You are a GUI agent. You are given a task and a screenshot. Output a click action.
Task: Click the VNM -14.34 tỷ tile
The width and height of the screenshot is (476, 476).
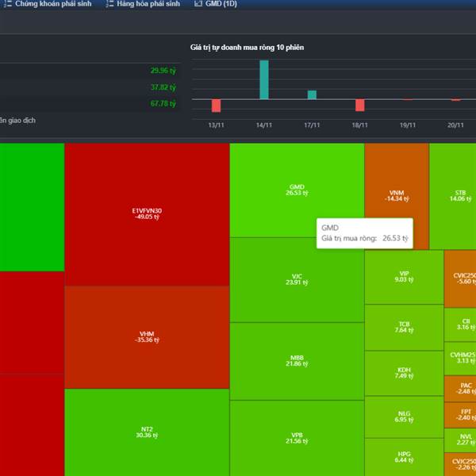pos(396,195)
